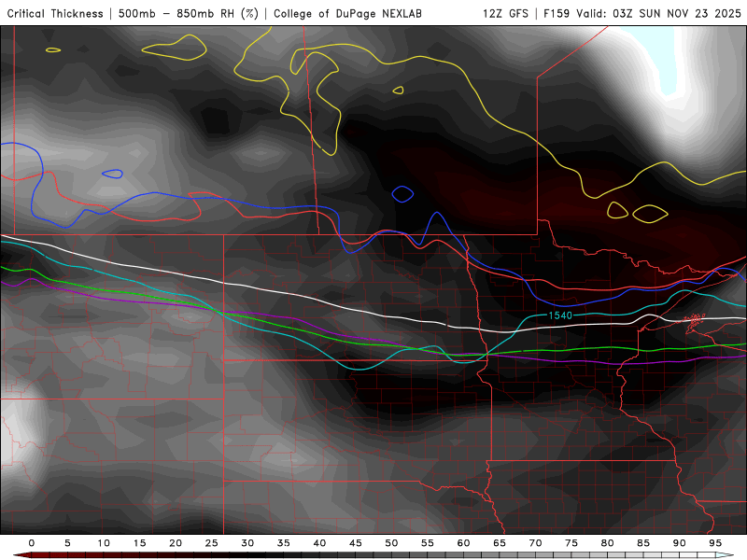Screen dimensions: 747x560
Task: Click the "F159 Valid: 03Z SUN NOV 23 2025" text
Action: (x=642, y=14)
